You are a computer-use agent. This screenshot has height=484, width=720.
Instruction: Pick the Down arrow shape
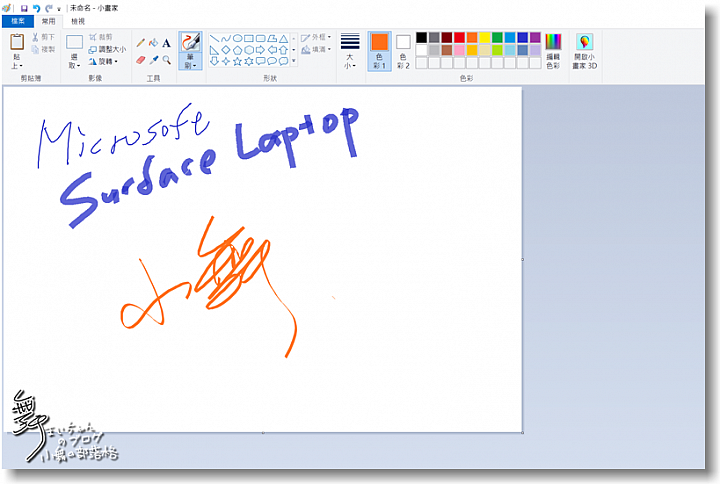[214, 61]
